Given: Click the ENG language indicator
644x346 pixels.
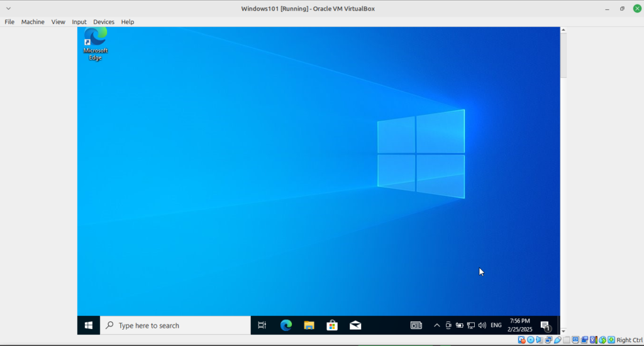Looking at the screenshot, I should [x=496, y=325].
